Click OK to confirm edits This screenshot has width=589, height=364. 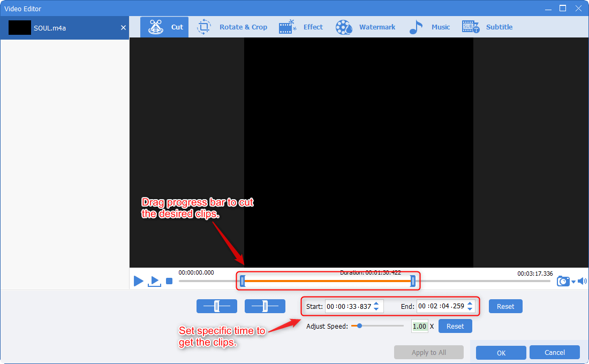(501, 353)
